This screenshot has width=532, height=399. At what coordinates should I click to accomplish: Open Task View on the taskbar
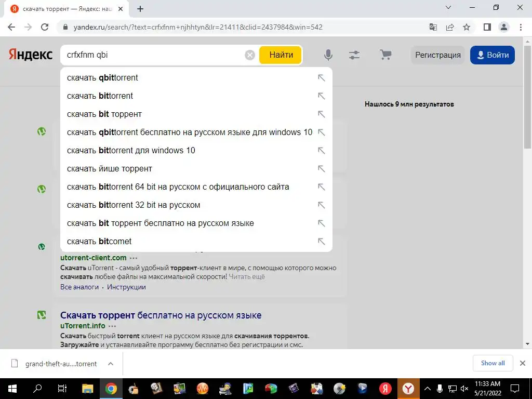tap(62, 389)
